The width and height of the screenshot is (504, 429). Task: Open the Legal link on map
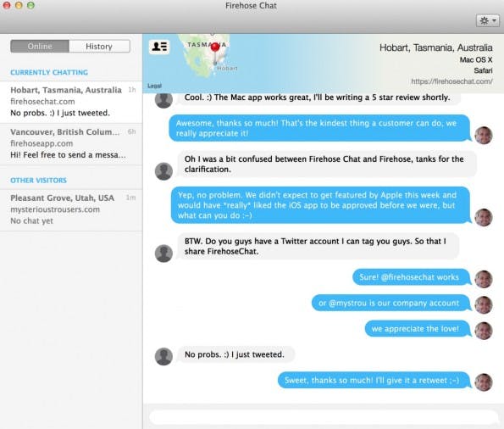(x=154, y=86)
